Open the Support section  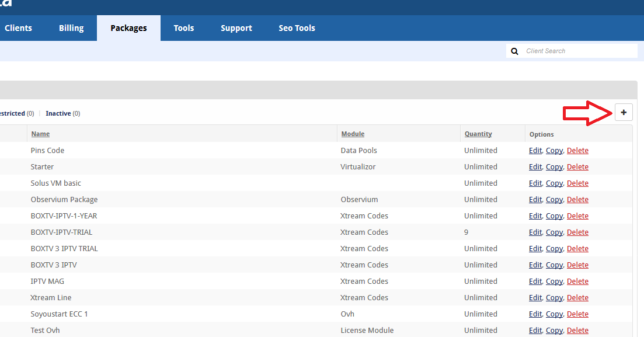[236, 27]
